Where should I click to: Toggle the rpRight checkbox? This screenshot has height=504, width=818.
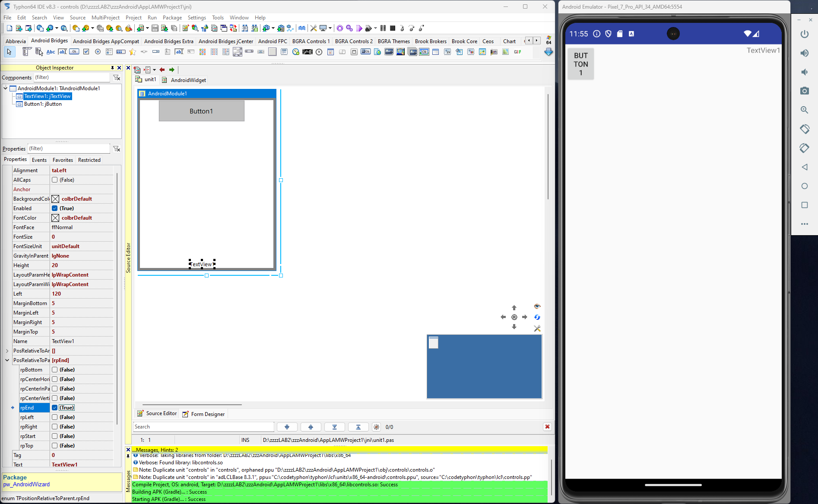[55, 427]
